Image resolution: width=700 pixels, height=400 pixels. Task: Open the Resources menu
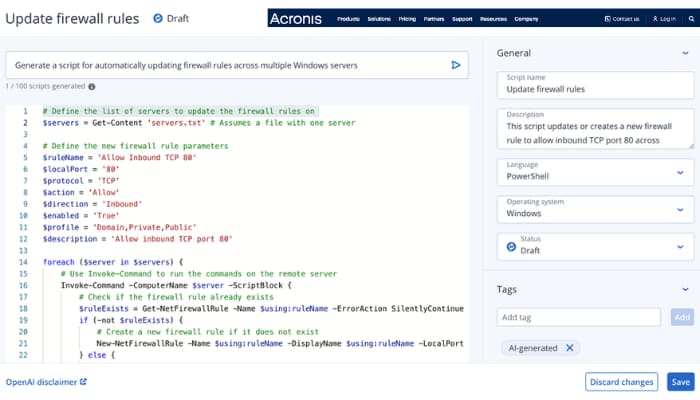point(493,19)
